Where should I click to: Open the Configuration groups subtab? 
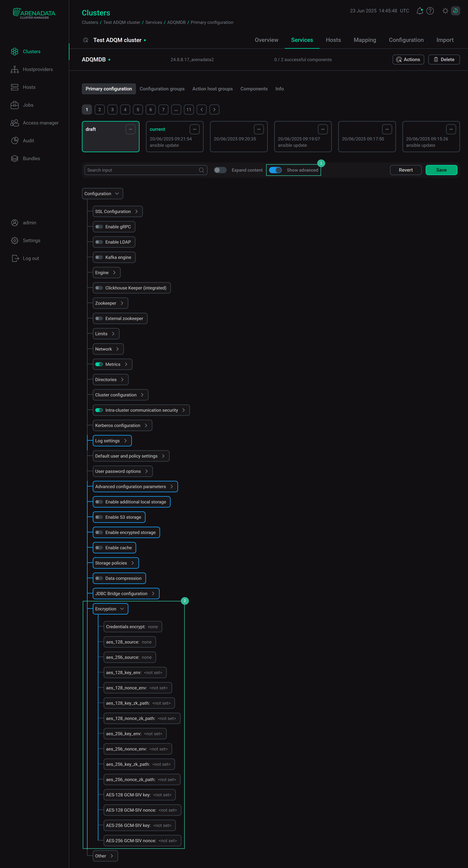point(162,89)
